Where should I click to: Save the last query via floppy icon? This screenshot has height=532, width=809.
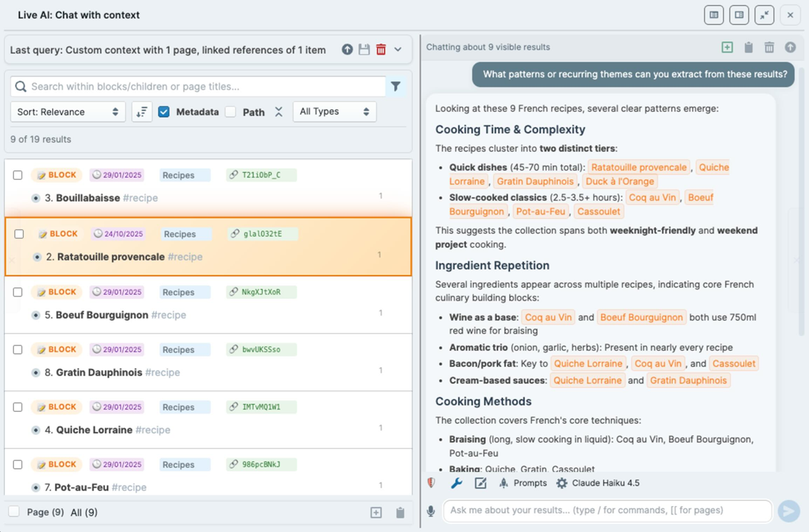point(364,49)
